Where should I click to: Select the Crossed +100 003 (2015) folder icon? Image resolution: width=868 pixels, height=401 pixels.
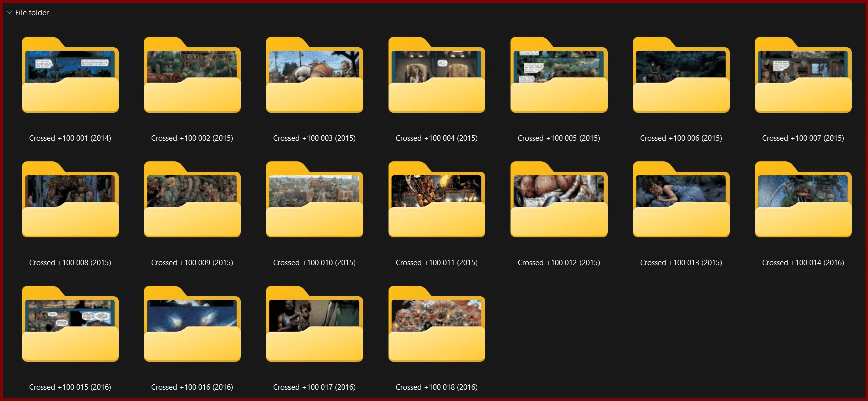[315, 75]
